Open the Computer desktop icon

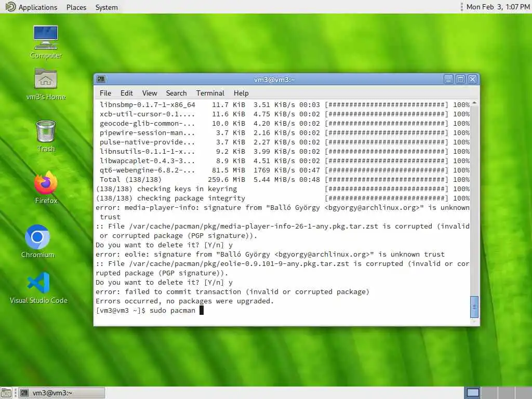46,42
